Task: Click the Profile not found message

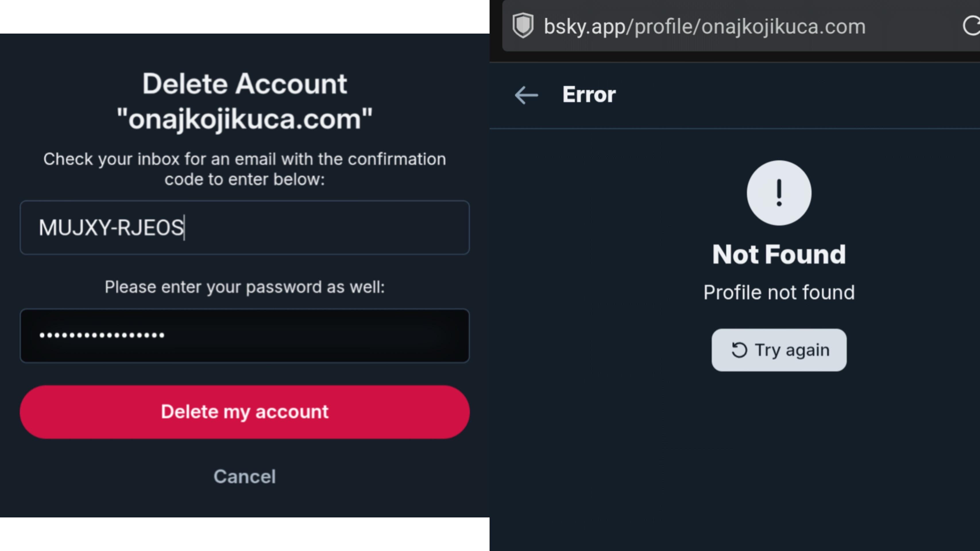Action: [x=779, y=292]
